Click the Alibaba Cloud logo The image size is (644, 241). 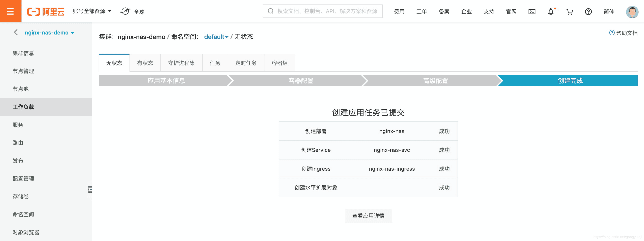[x=46, y=11]
